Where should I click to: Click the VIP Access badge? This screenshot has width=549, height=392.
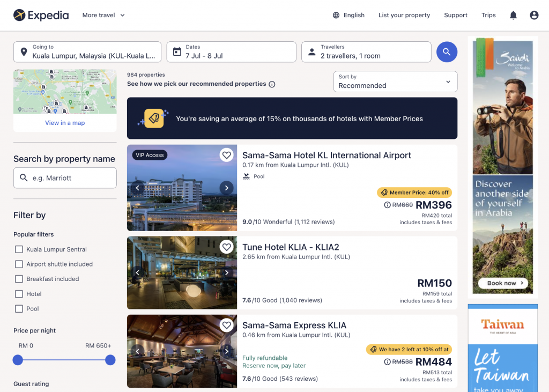(x=150, y=155)
